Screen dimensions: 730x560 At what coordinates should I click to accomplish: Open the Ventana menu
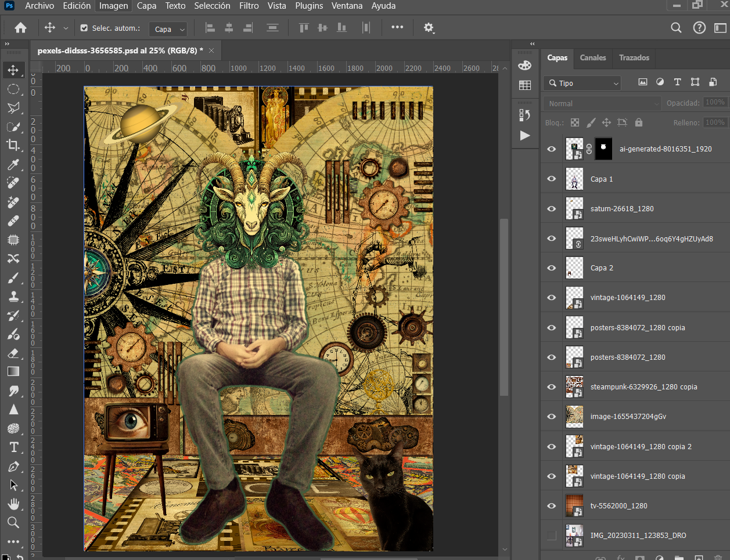(347, 6)
